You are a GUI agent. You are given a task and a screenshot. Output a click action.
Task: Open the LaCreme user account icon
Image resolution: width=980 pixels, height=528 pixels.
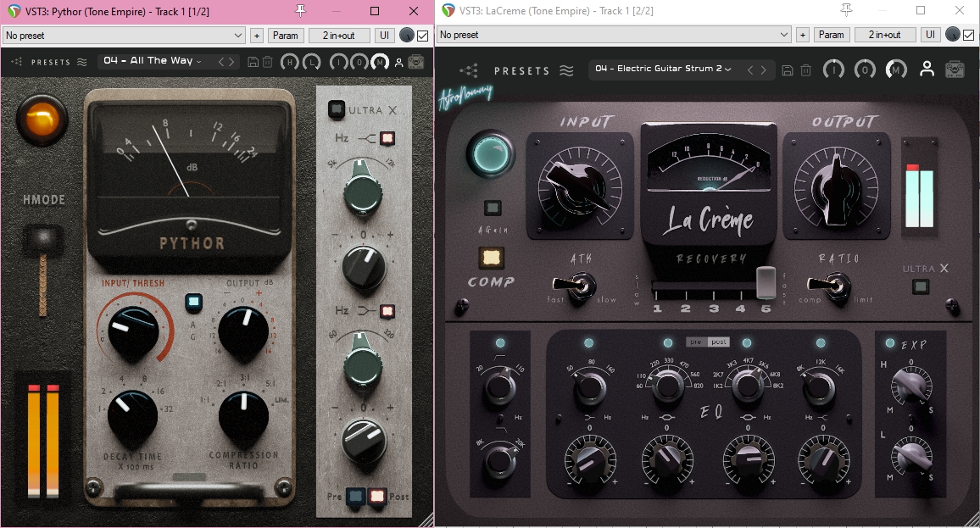[927, 69]
